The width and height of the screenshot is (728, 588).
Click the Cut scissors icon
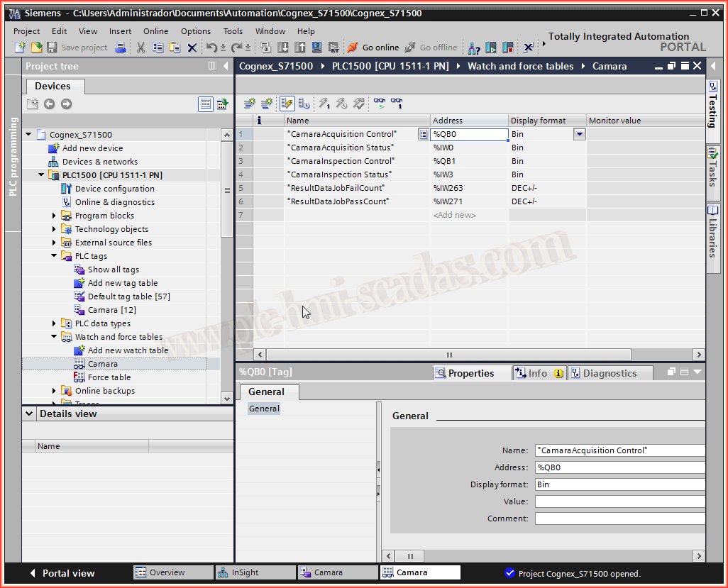140,48
